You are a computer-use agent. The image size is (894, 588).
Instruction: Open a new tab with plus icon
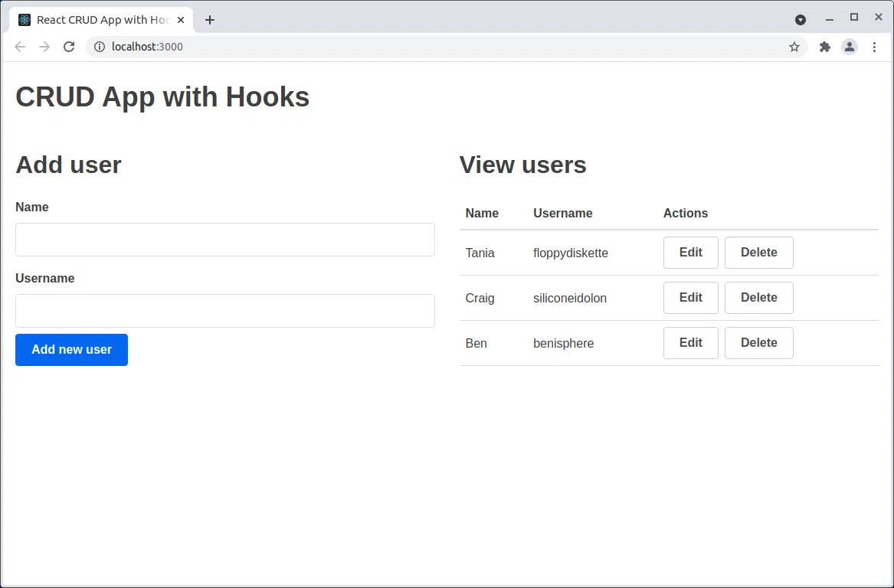point(210,20)
